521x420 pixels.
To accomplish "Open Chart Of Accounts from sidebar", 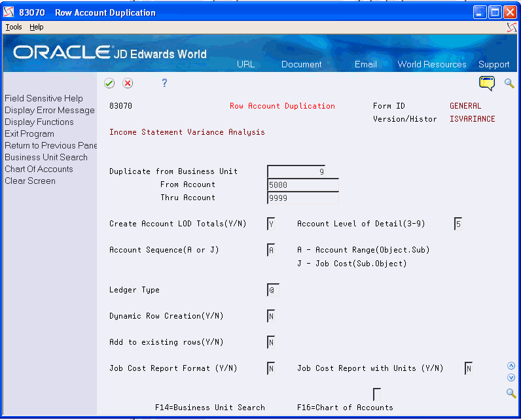I will click(x=39, y=169).
